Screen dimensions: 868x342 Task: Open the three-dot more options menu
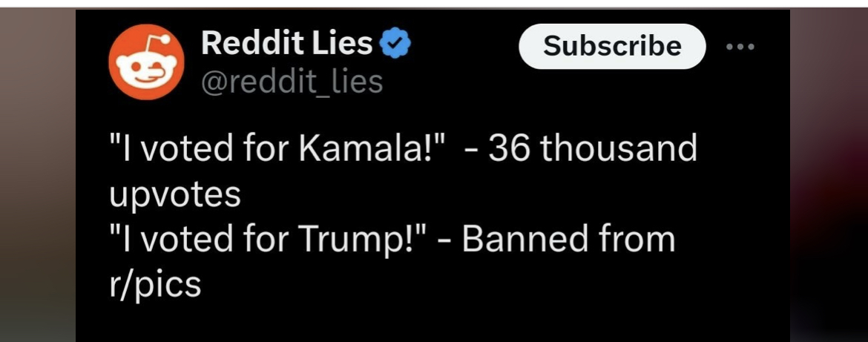[740, 46]
